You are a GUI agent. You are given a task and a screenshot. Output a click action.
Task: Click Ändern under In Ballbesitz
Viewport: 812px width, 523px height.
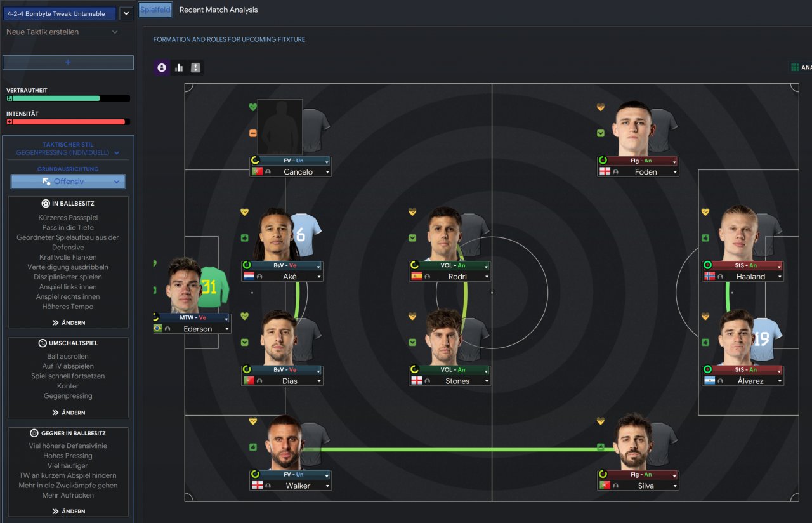[x=69, y=322]
